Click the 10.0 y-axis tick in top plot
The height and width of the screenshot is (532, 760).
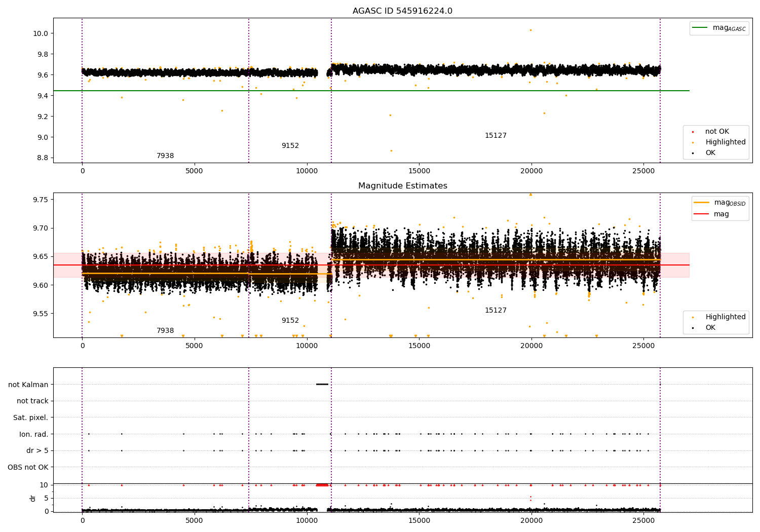[41, 33]
